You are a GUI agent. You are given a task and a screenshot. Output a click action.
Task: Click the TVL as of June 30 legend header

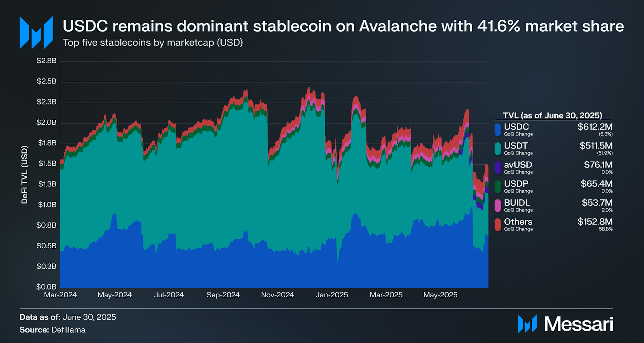553,115
